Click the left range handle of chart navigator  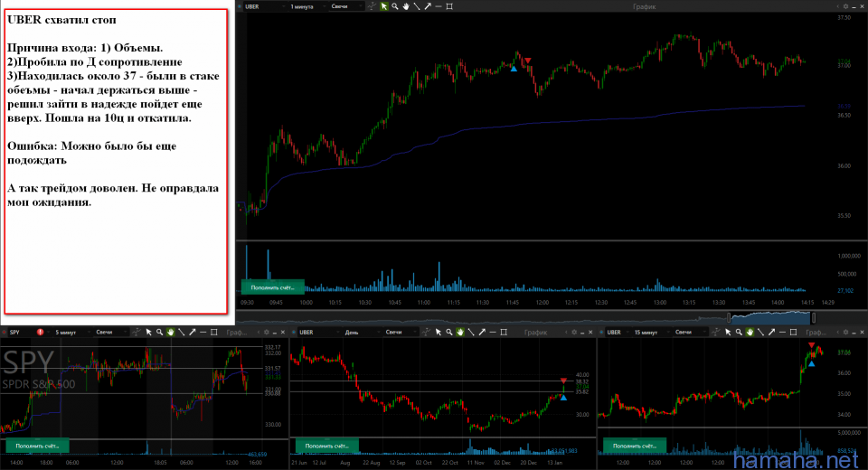[729, 318]
